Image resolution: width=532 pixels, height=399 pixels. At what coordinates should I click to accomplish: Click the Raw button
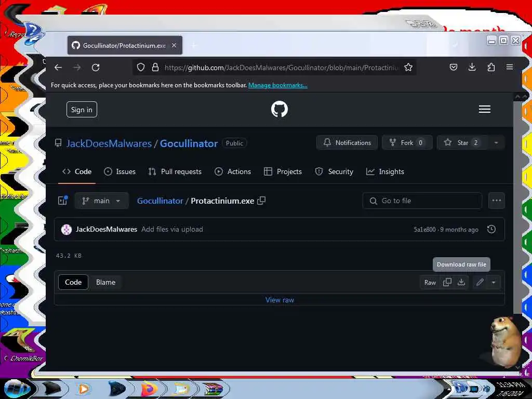[x=430, y=282]
